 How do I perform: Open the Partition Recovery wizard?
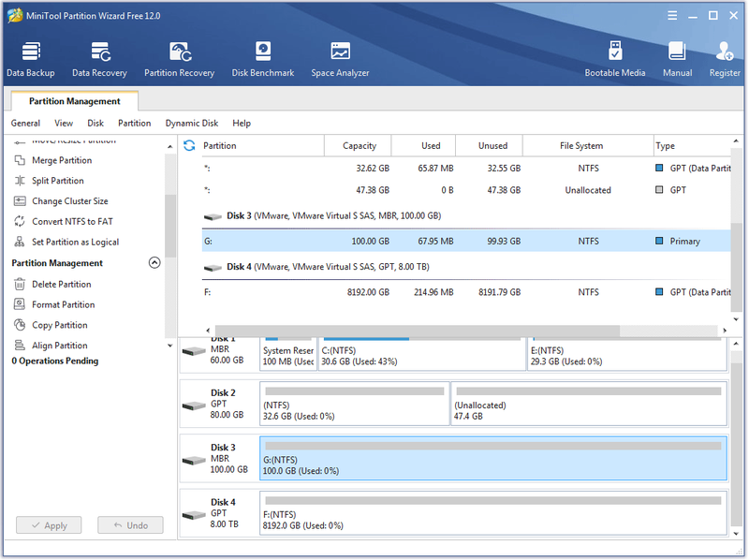pos(179,60)
